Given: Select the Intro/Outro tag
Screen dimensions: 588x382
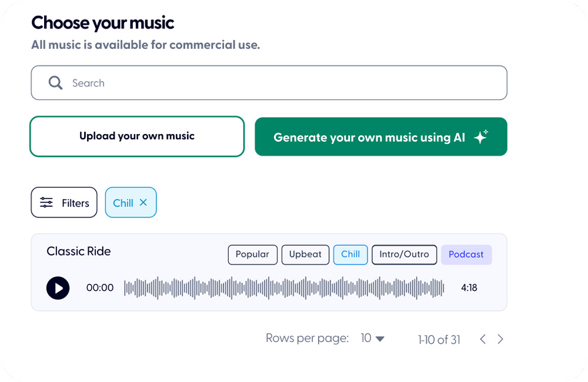Looking at the screenshot, I should coord(405,254).
